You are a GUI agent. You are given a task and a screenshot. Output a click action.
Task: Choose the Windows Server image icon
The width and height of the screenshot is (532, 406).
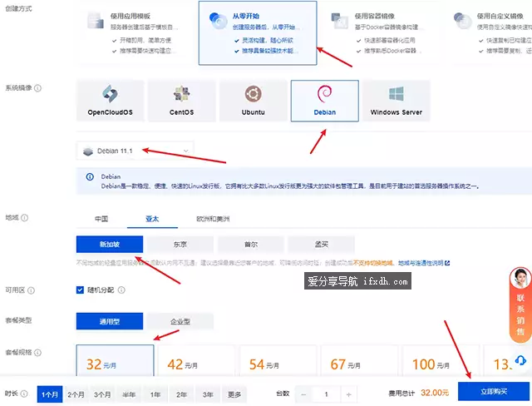[x=396, y=93]
